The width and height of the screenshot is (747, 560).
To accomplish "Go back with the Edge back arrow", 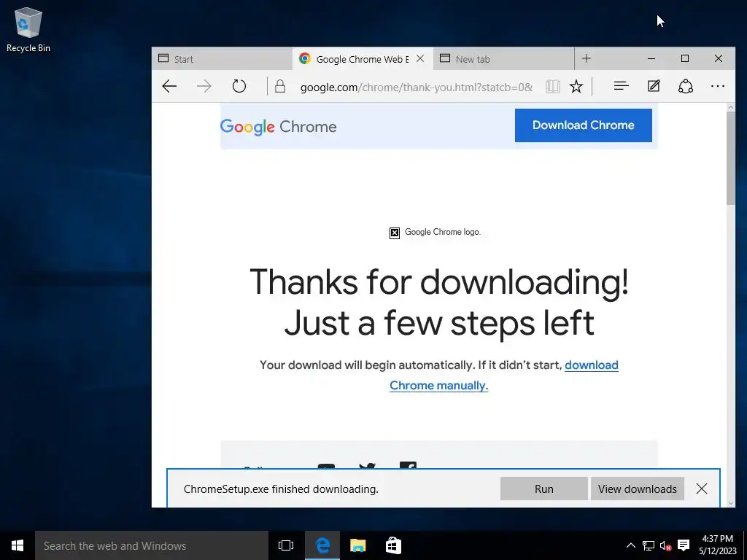I will pos(169,86).
